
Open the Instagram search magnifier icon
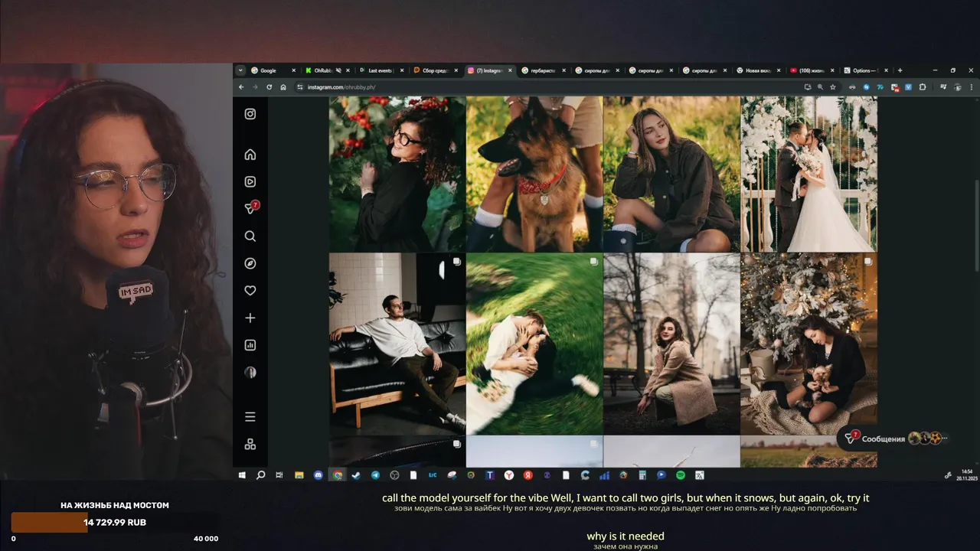[250, 236]
